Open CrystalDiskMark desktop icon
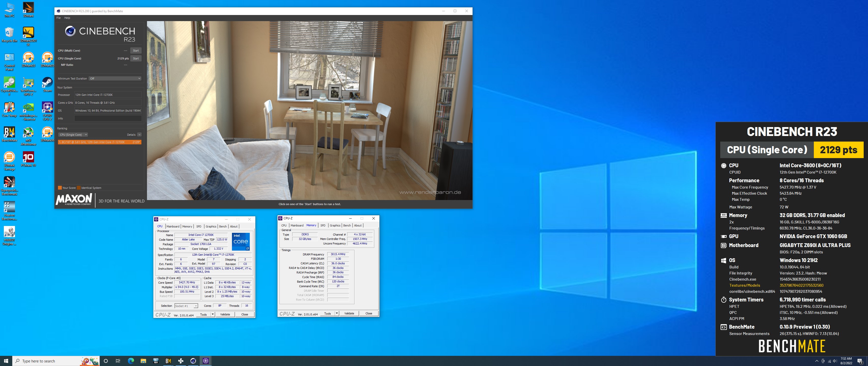Viewport: 868px width, 366px height. click(9, 86)
